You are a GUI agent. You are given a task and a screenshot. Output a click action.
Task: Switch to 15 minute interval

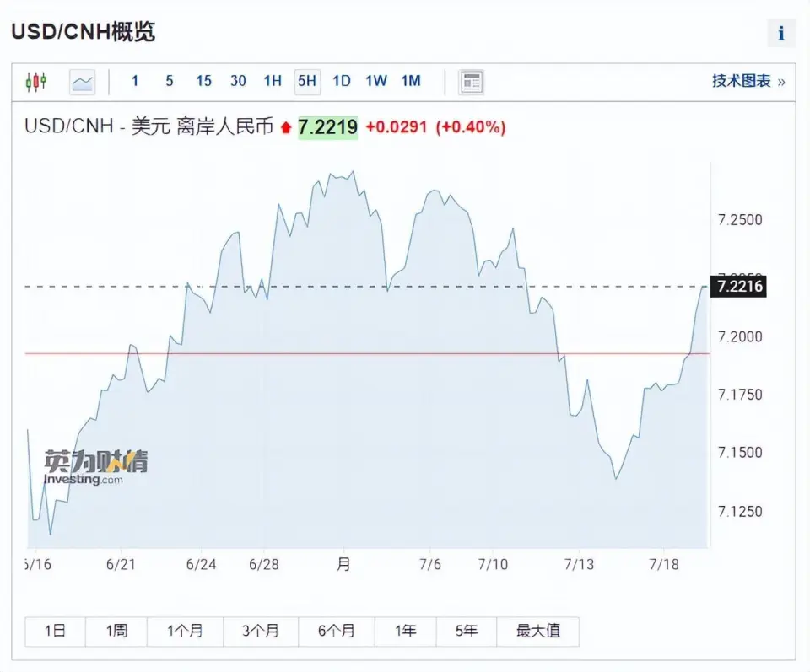tap(203, 81)
